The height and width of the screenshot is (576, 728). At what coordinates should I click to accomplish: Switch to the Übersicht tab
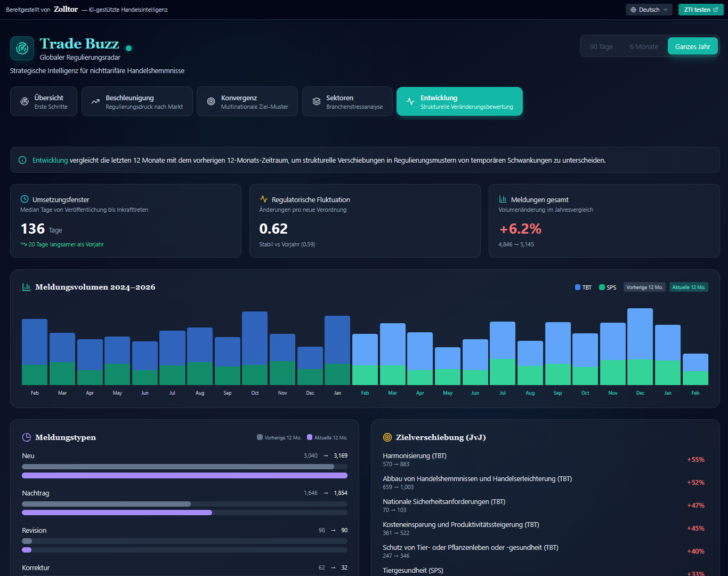tap(44, 101)
